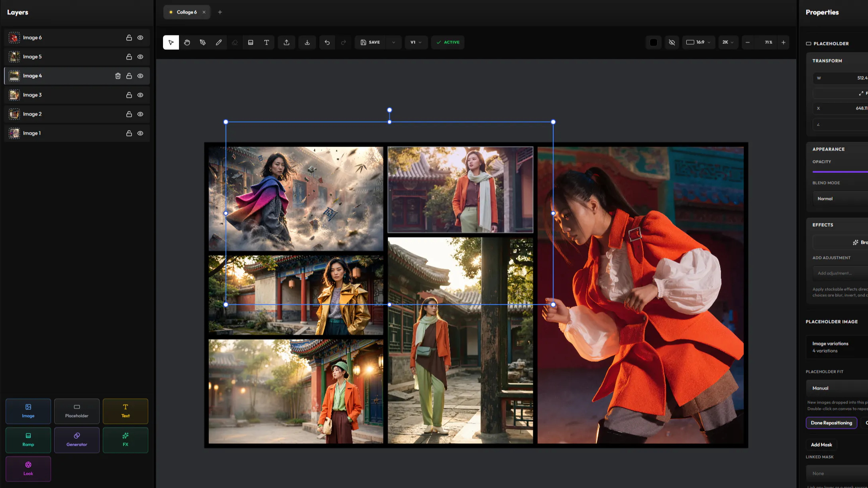Undo the last action
The image size is (868, 488).
click(x=327, y=42)
